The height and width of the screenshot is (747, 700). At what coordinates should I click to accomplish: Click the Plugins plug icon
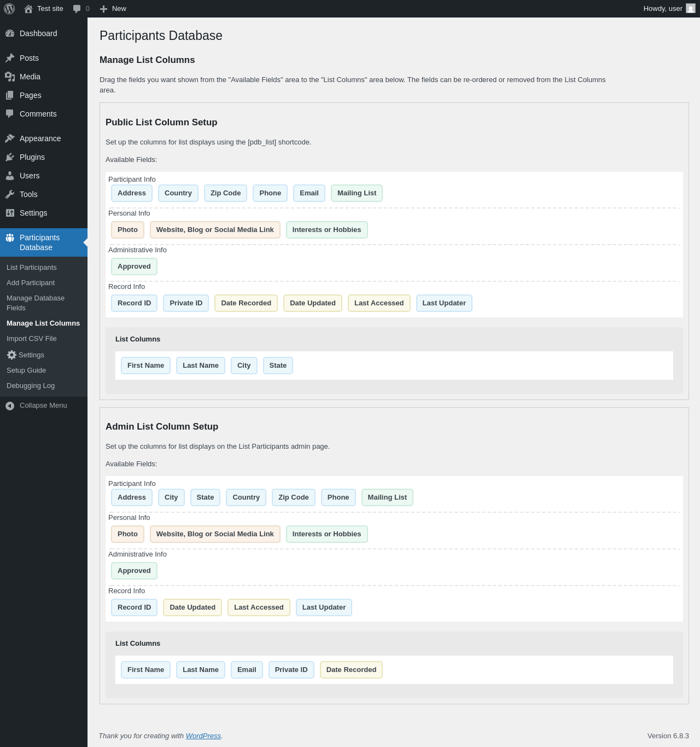pyautogui.click(x=10, y=157)
